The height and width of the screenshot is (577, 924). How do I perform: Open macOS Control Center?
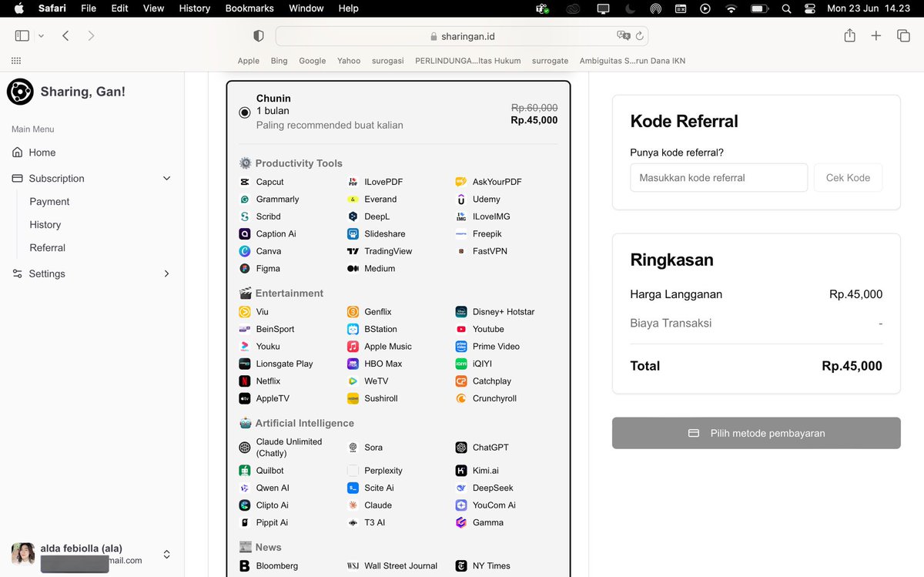coord(809,8)
